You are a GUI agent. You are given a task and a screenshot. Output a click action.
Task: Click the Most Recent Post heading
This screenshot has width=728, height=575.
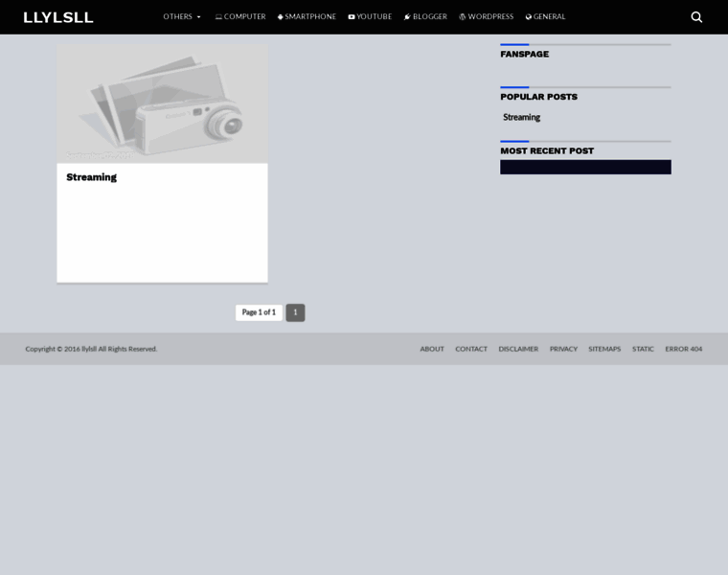click(x=547, y=151)
